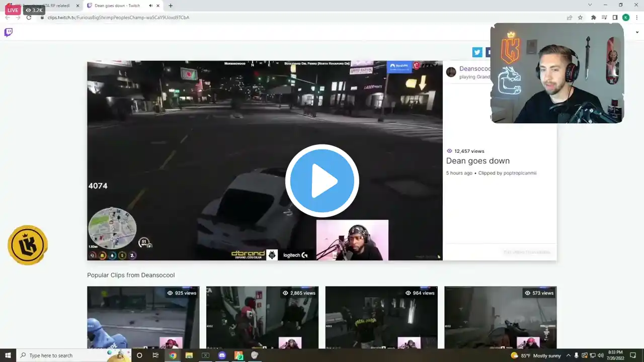
Task: Open the network icon in system tray
Action: point(592,355)
